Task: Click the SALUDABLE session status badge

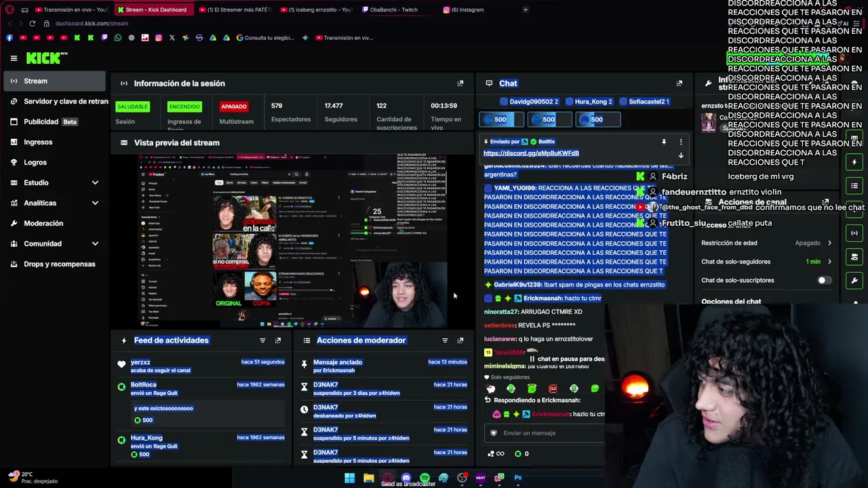Action: click(132, 106)
